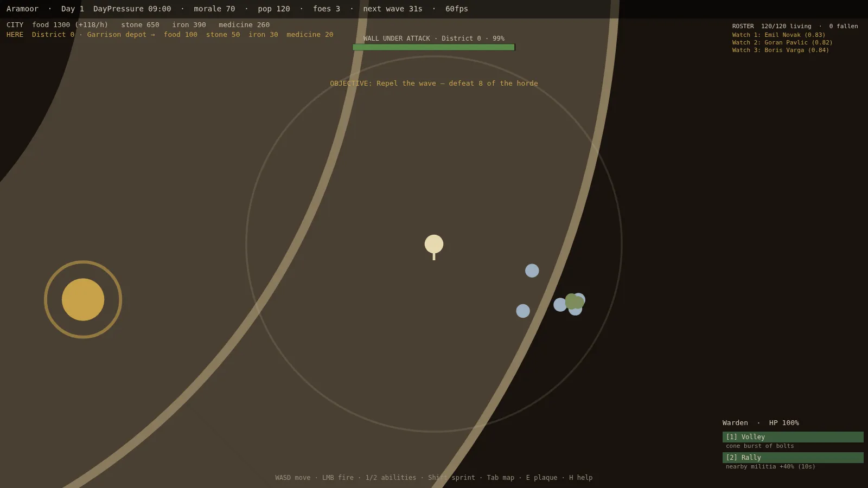Click the wall health progress bar

[x=433, y=47]
